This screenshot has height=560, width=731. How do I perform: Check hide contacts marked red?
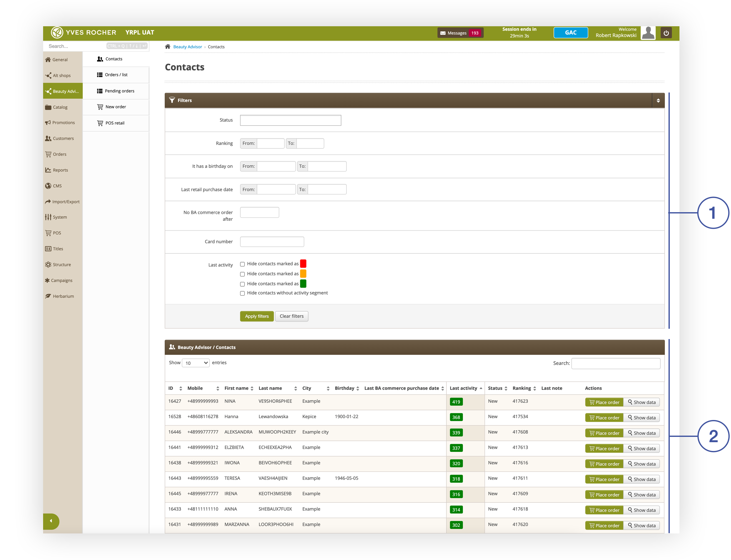coord(242,264)
